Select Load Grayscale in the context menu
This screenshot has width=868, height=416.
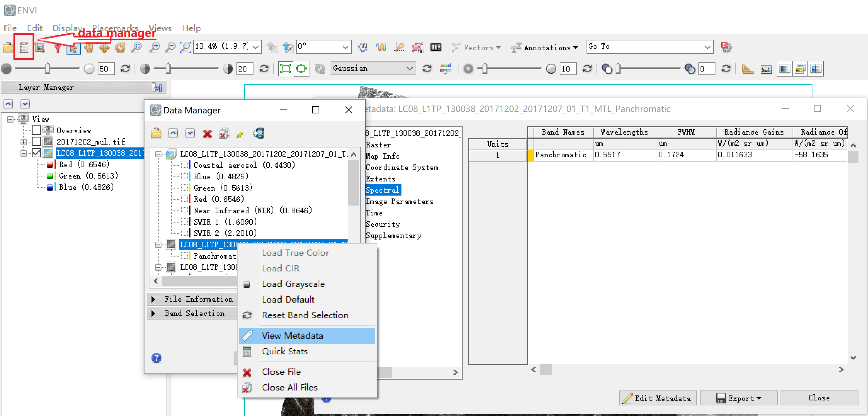(x=293, y=284)
